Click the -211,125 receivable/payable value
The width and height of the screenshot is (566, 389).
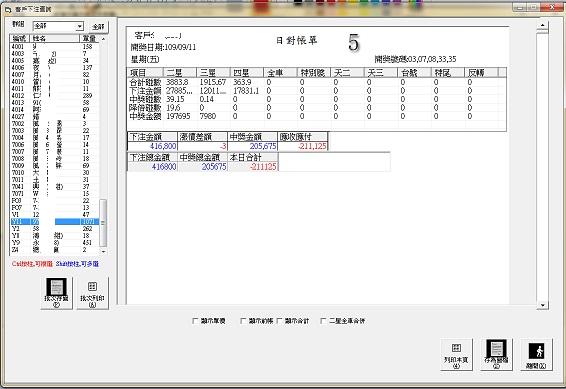[x=312, y=146]
